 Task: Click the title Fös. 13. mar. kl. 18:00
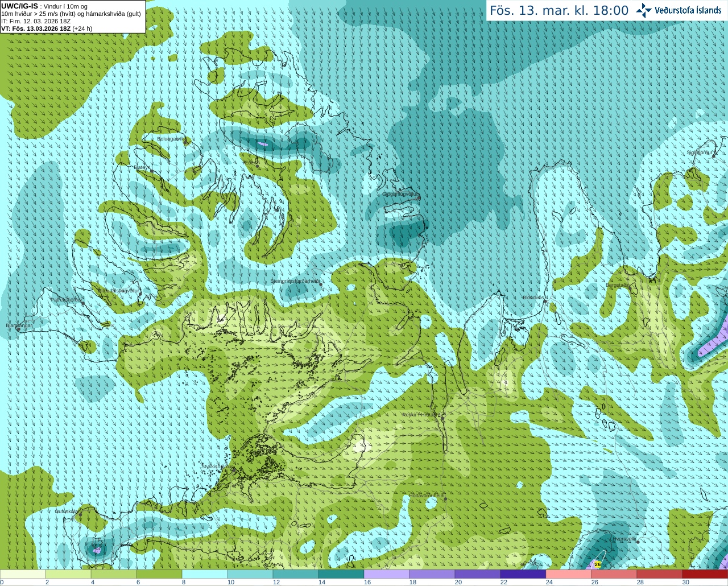click(x=559, y=11)
